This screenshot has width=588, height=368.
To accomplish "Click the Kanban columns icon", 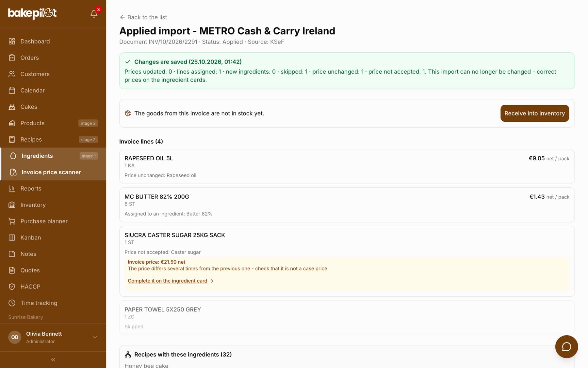I will (12, 237).
